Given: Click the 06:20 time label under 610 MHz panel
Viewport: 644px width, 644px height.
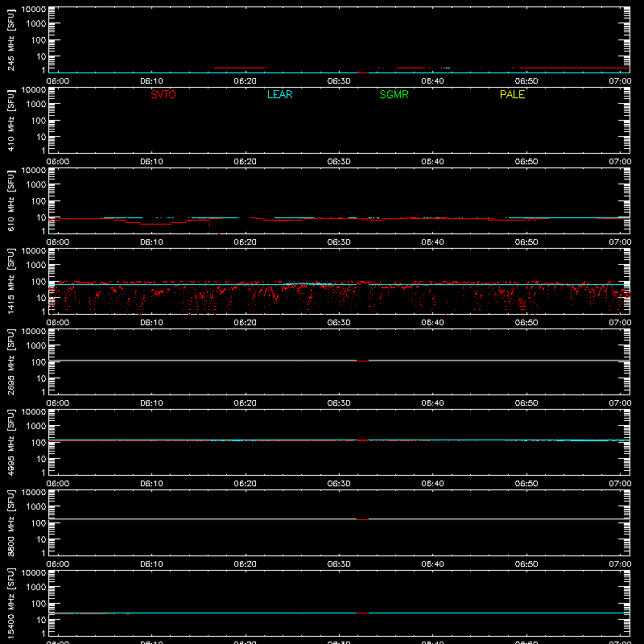Looking at the screenshot, I should coord(246,242).
